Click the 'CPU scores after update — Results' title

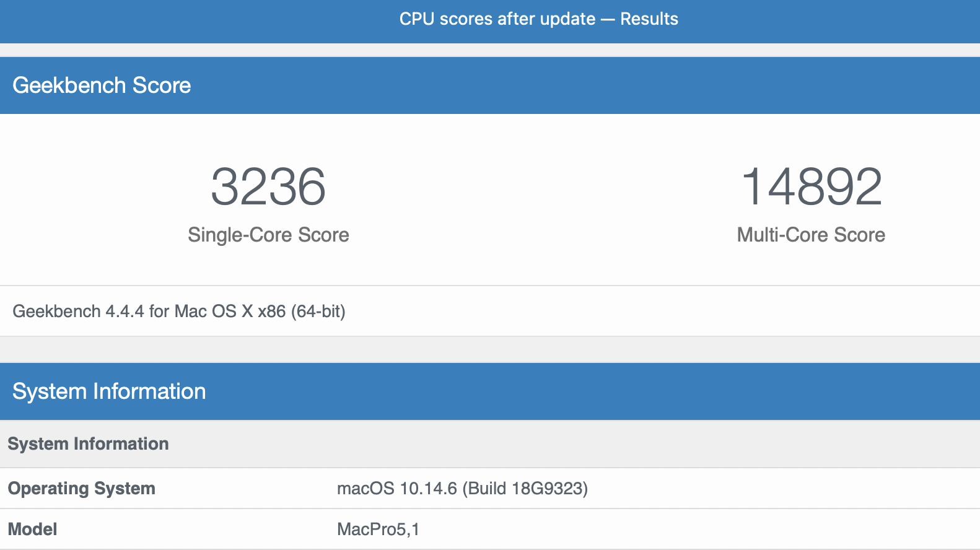[538, 19]
